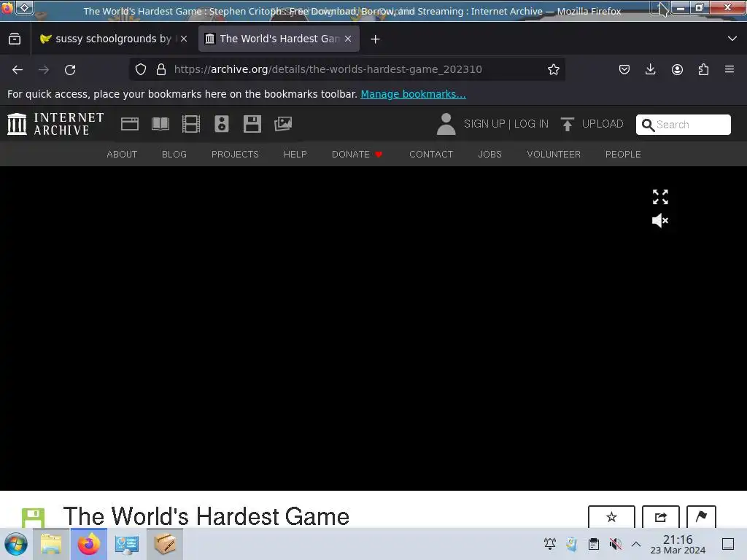Viewport: 747px width, 560px height.
Task: Close The World's Hardest Game tab
Action: [x=348, y=39]
